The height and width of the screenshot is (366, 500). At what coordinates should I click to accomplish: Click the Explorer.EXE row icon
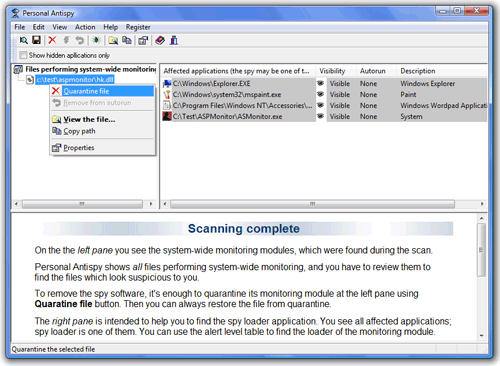pos(167,83)
